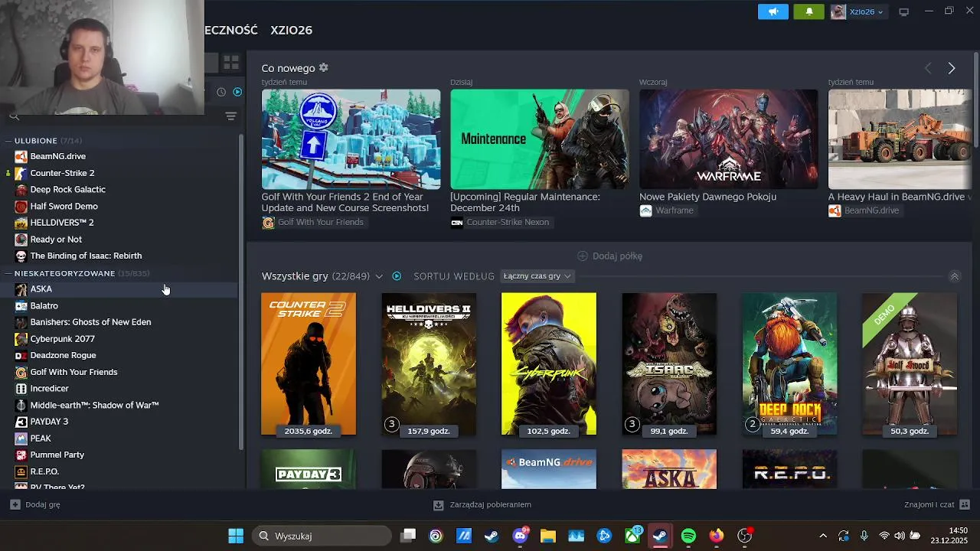Click Counter-Strike Nexon source link
The height and width of the screenshot is (551, 980).
508,222
